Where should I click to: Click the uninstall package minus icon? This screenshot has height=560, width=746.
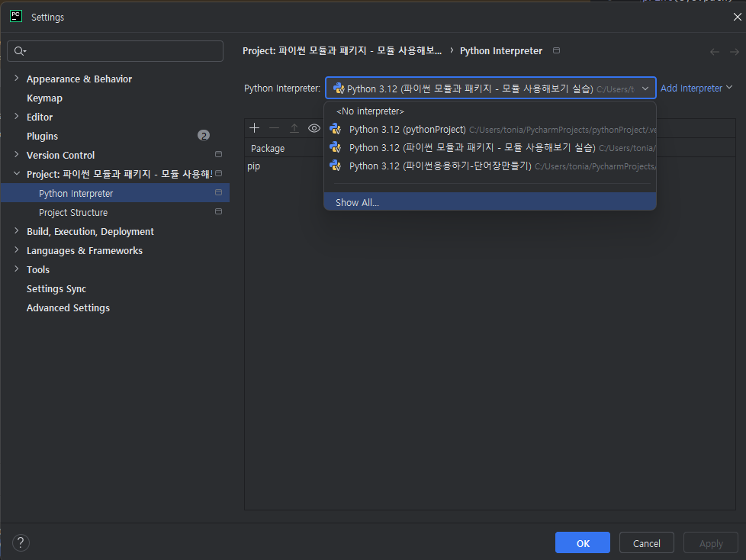pos(274,128)
